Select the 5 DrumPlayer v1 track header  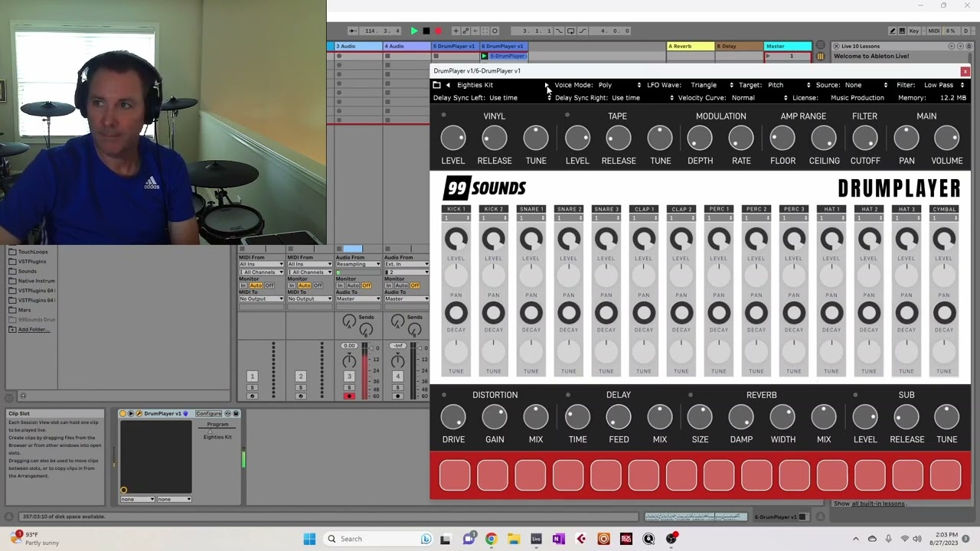click(454, 46)
